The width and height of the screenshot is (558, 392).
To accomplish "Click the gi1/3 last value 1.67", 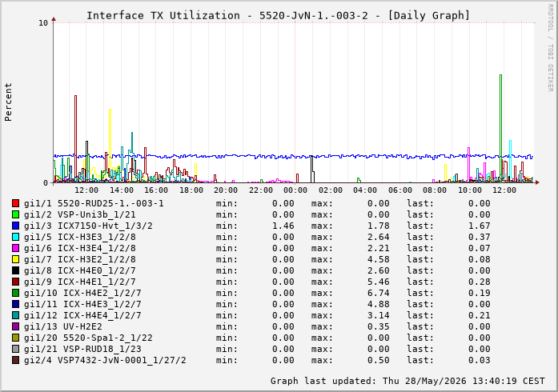I will 480,226.
